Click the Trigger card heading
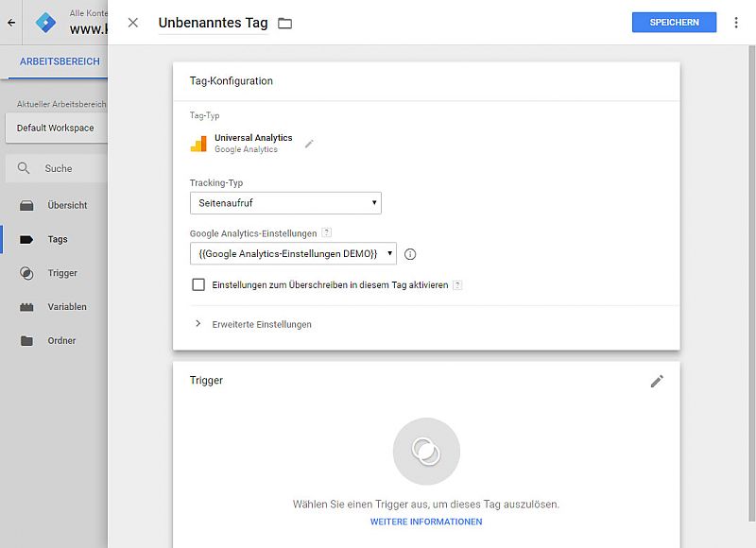756x548 pixels. 206,380
